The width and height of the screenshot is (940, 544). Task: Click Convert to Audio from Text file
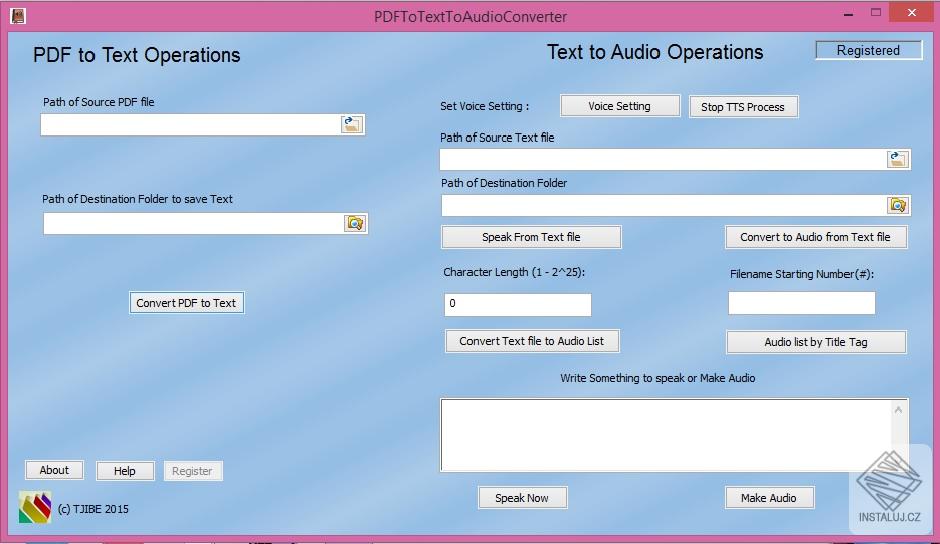[x=815, y=237]
